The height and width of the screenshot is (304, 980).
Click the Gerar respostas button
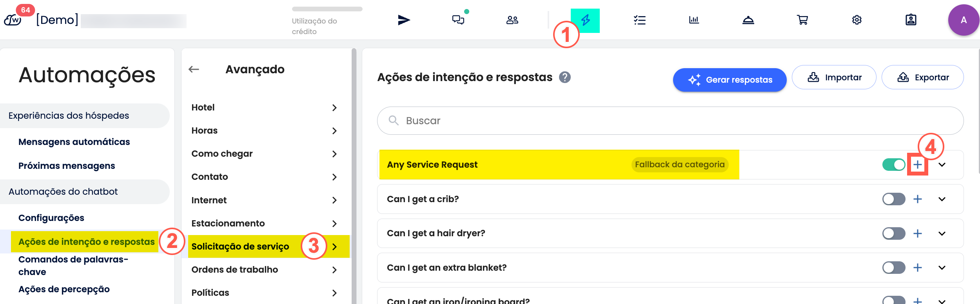click(x=730, y=80)
